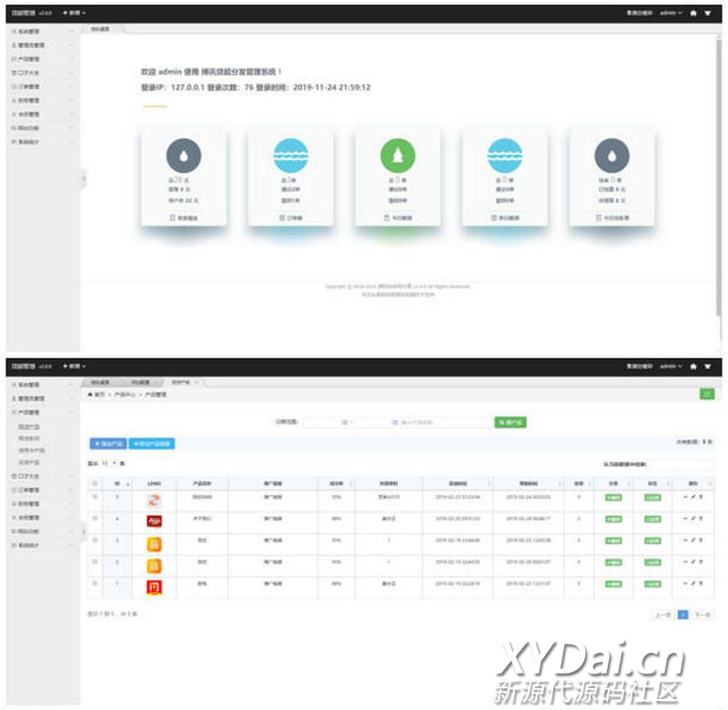Viewport: 728px width, 710px height.
Task: Click the trash icon in the ID 3 row
Action: tap(701, 540)
